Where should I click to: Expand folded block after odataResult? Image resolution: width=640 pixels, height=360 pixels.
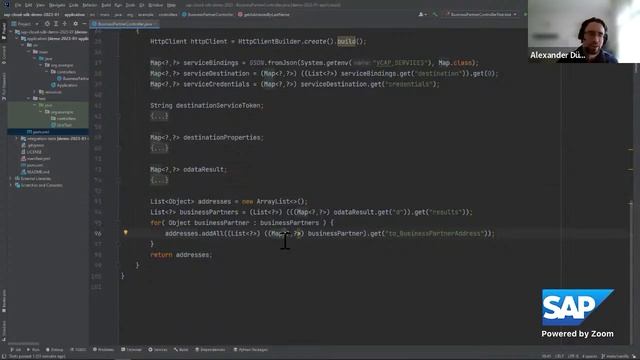pos(159,180)
